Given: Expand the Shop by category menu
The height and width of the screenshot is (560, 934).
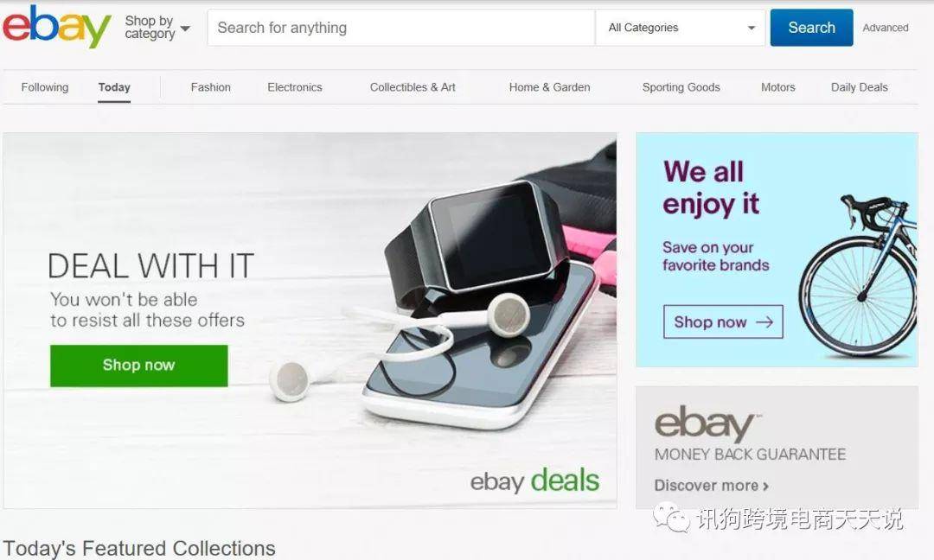Looking at the screenshot, I should [157, 28].
